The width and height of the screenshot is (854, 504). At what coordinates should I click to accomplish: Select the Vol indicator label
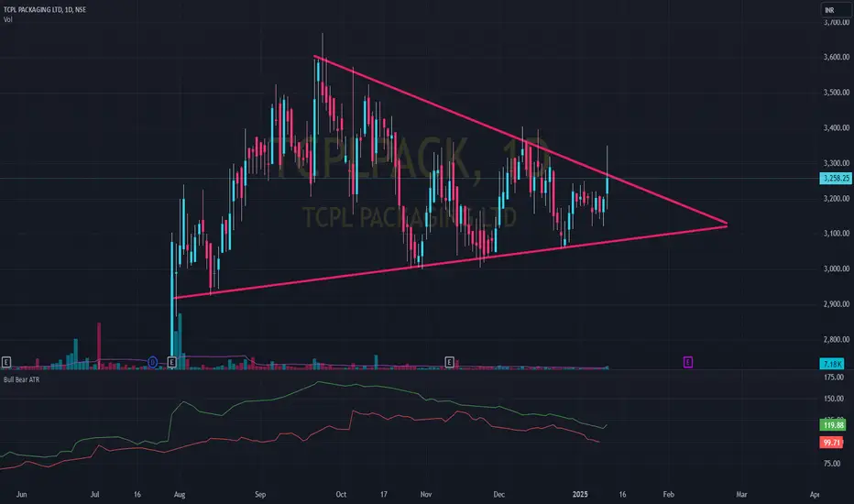click(8, 19)
